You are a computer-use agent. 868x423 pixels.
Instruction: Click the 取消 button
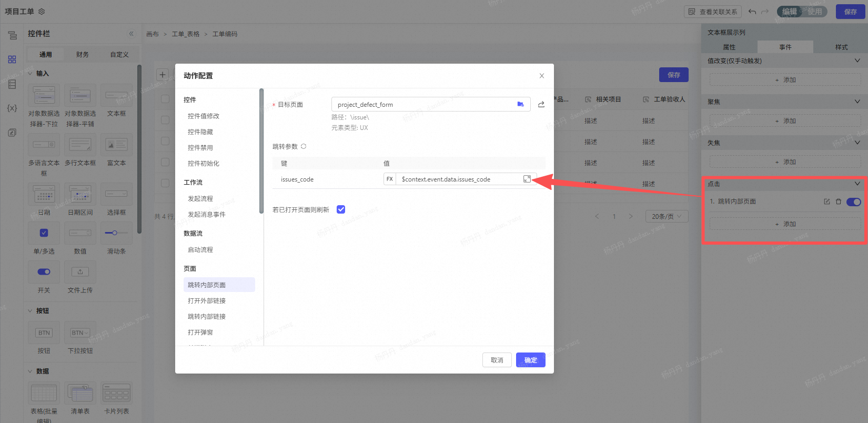click(x=497, y=360)
